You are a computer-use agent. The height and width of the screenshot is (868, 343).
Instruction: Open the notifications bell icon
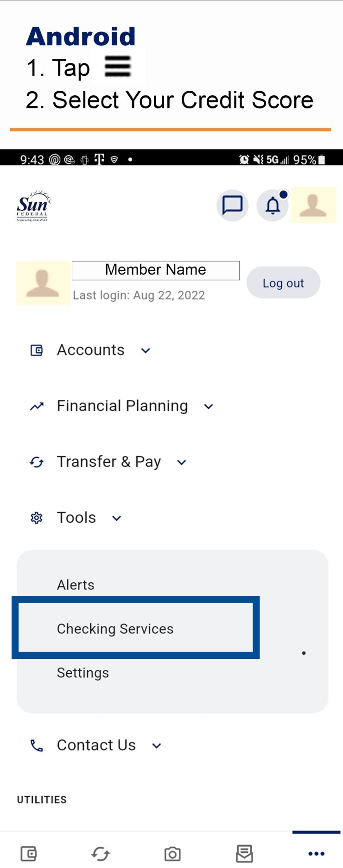pyautogui.click(x=273, y=205)
